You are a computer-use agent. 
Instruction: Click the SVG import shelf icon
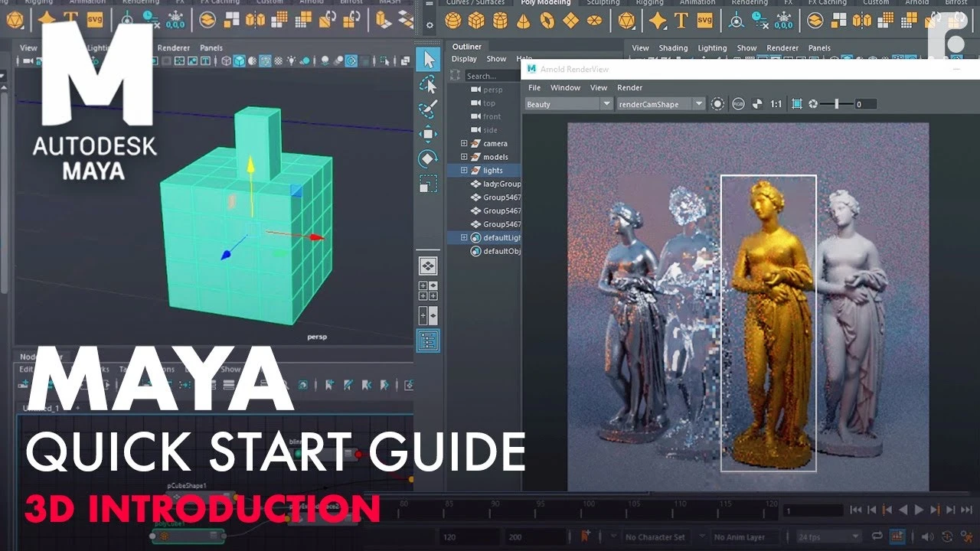tap(705, 20)
